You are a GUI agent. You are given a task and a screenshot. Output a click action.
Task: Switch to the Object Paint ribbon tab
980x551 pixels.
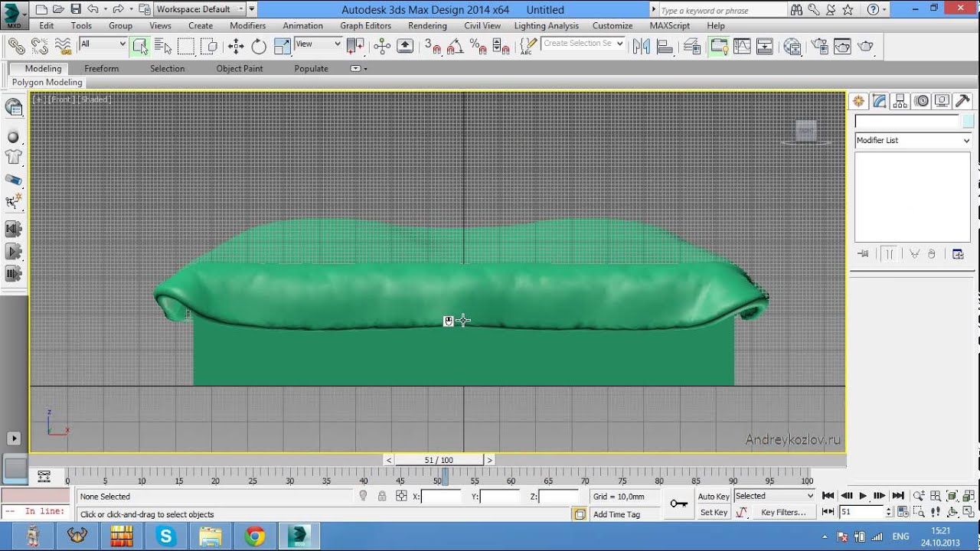(240, 69)
